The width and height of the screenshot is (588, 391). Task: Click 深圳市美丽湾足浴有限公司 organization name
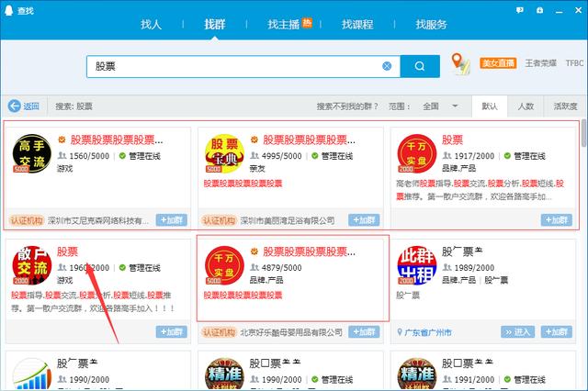pos(288,220)
